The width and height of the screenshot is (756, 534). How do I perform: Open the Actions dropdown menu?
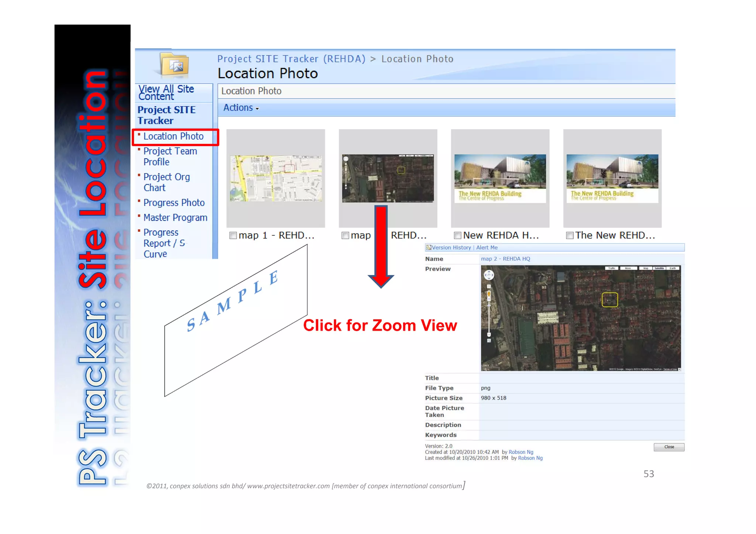pos(241,108)
